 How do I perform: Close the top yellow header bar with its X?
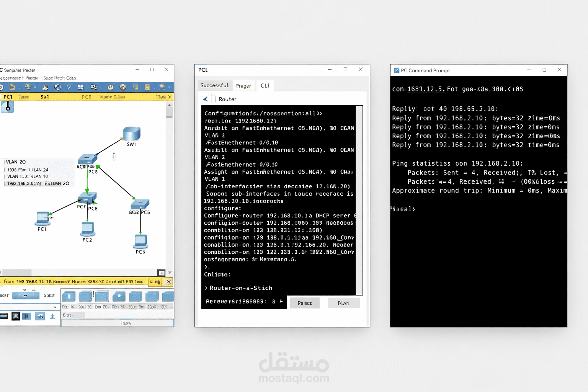point(170,97)
